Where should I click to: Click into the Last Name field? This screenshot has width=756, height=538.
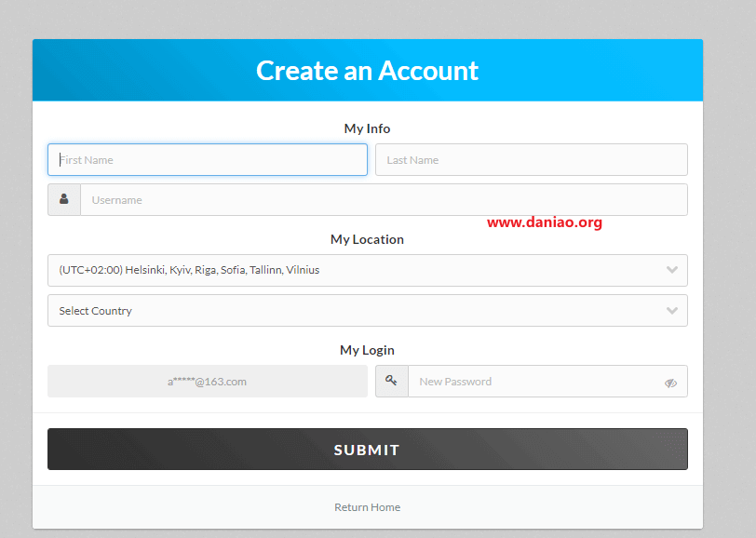(x=531, y=159)
